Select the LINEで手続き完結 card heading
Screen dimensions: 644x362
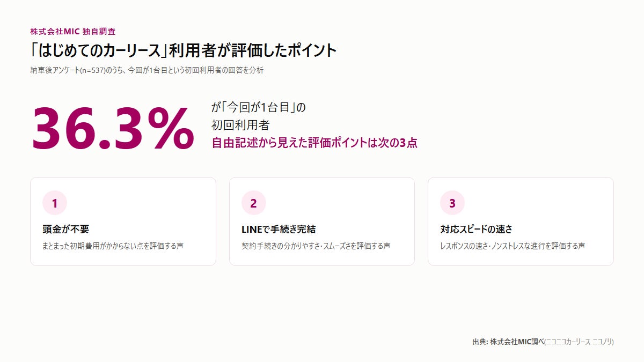click(279, 229)
